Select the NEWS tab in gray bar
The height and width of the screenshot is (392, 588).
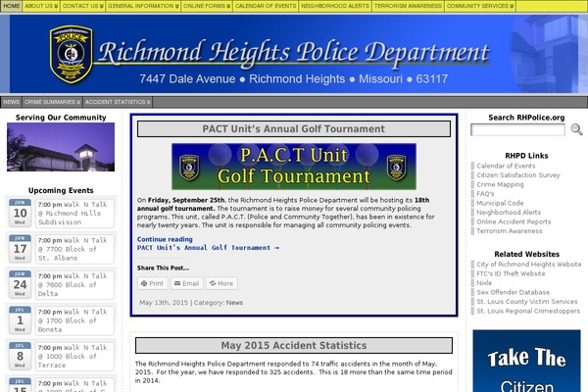pyautogui.click(x=11, y=102)
